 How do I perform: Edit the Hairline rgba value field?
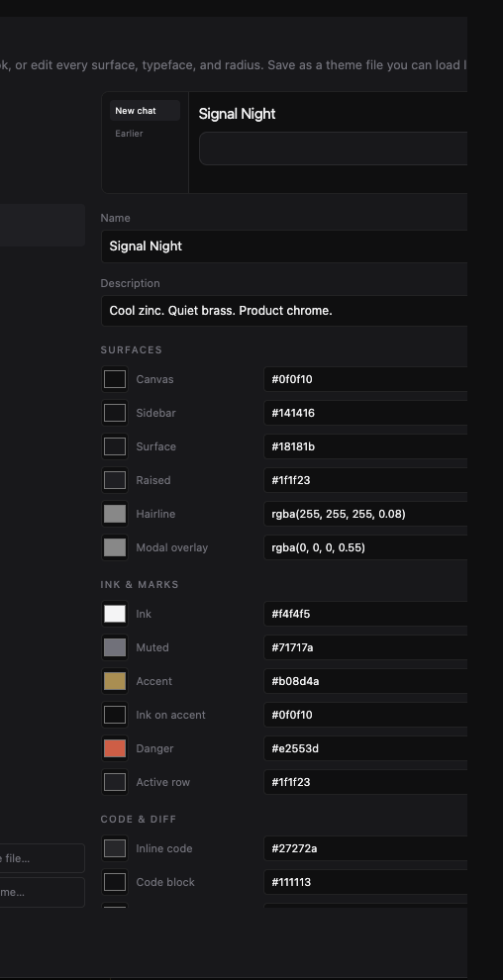tap(365, 515)
